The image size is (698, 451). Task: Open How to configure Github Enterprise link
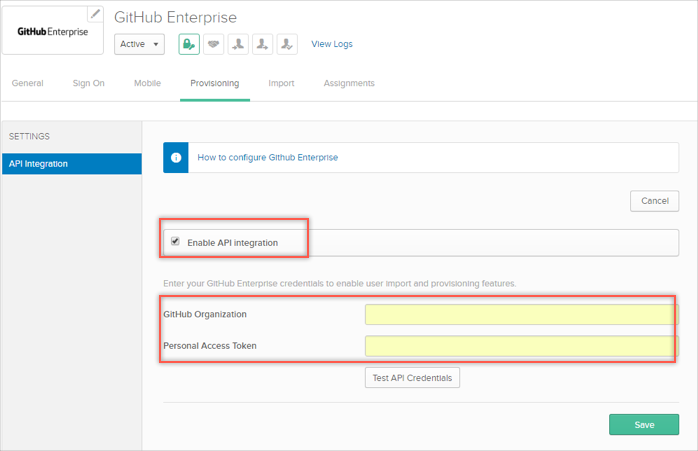267,158
